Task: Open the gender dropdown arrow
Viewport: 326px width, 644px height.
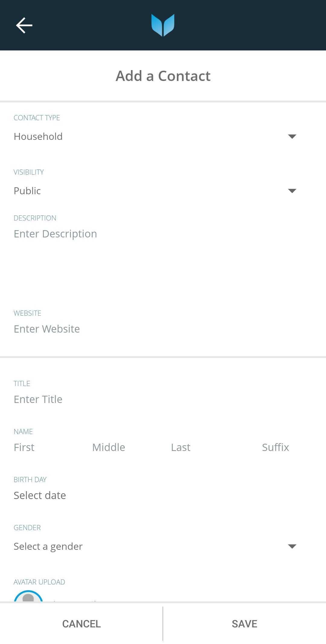Action: click(292, 546)
